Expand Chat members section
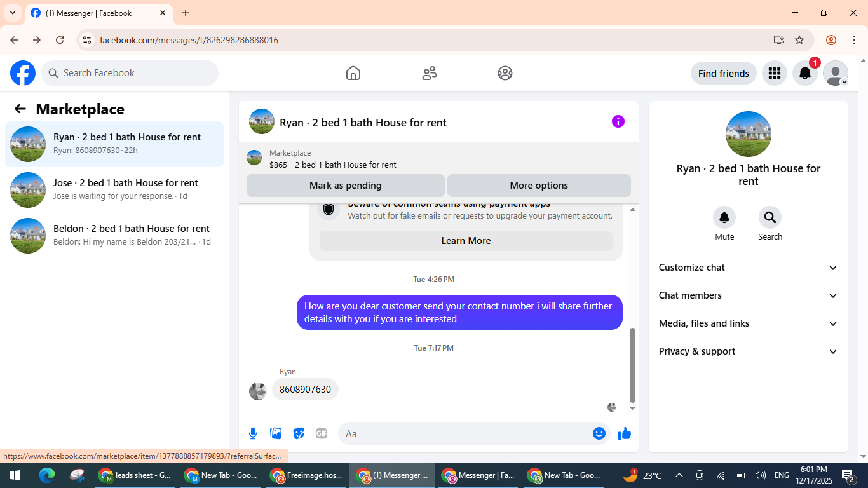 749,295
